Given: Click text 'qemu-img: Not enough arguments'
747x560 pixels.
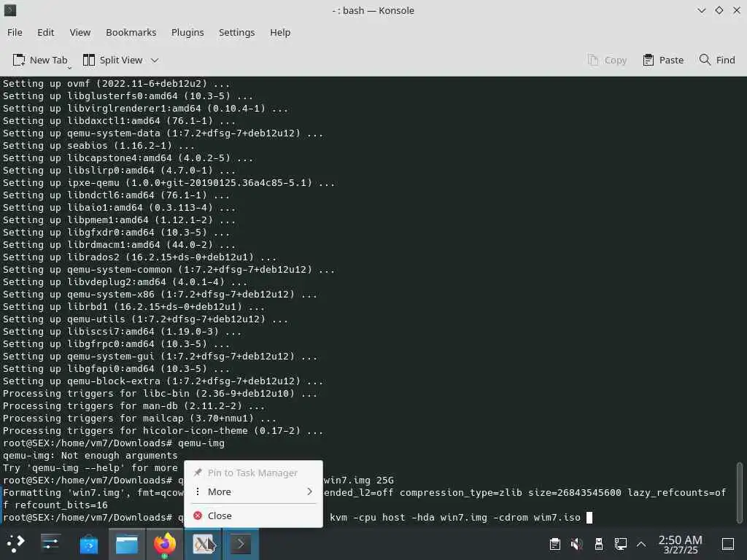Looking at the screenshot, I should 90,455.
